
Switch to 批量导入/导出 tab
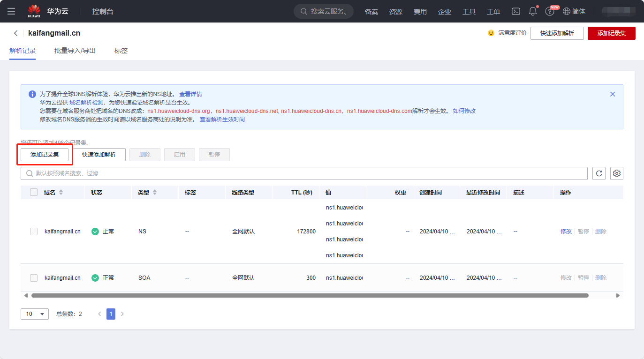click(75, 51)
